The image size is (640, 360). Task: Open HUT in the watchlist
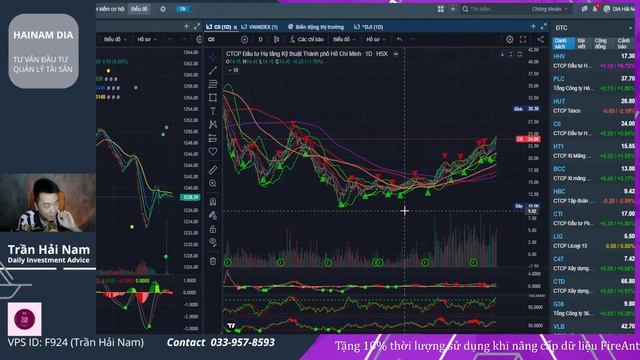(x=594, y=106)
